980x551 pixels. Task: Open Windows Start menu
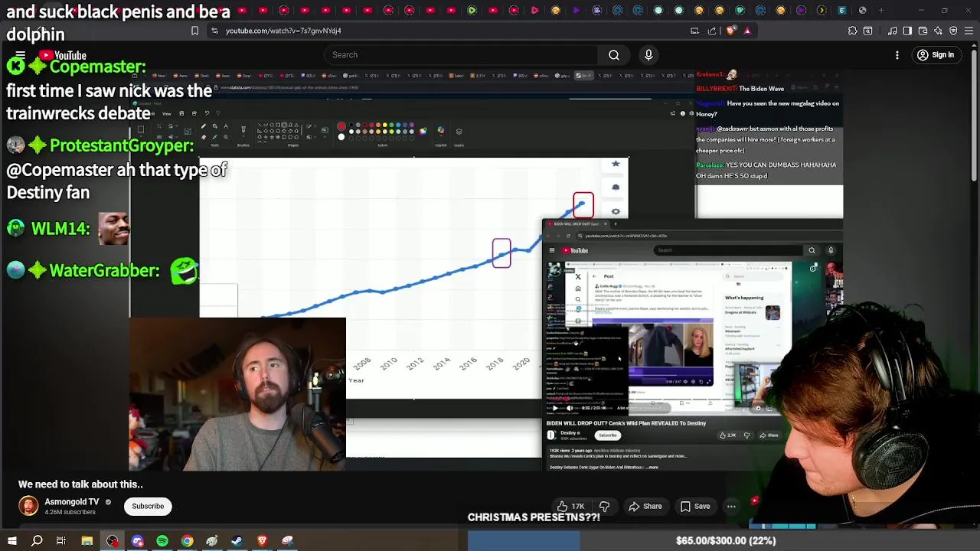[x=11, y=541]
